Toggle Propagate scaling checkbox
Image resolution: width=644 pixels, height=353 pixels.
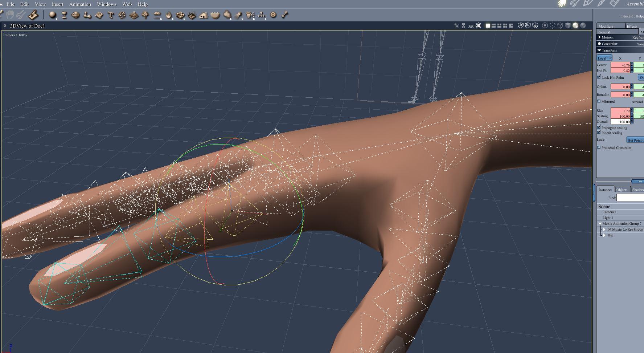(599, 127)
